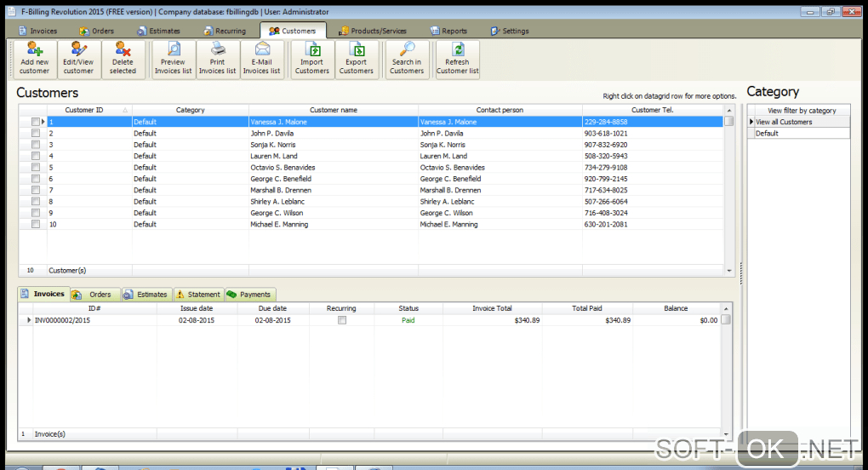868x470 pixels.
Task: Select customer name John P. Davila
Action: coord(271,134)
